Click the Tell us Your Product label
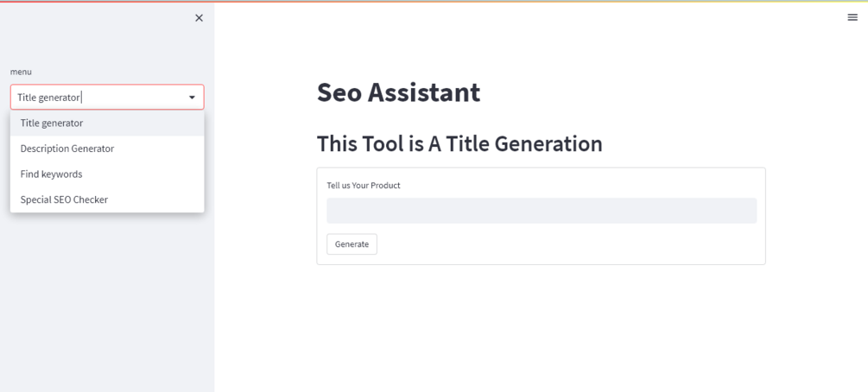 tap(364, 186)
